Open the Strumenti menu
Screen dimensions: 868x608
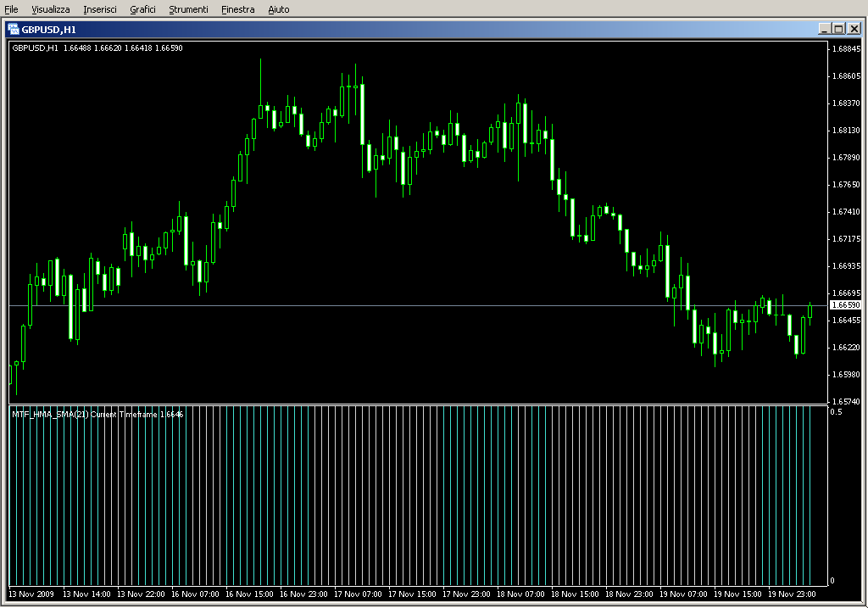188,9
